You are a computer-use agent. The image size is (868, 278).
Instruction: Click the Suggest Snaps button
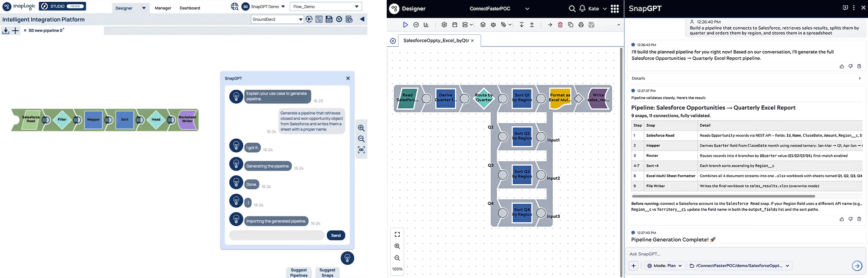pyautogui.click(x=327, y=272)
